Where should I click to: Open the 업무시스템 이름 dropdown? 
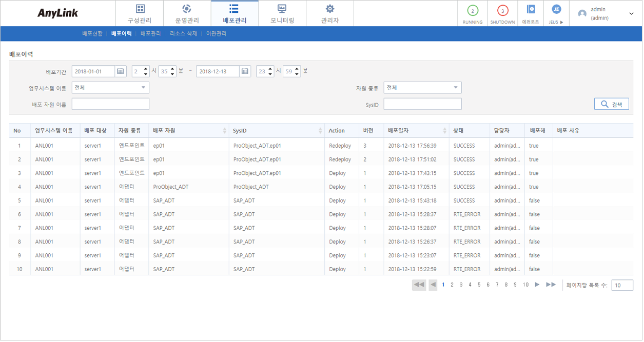[144, 87]
